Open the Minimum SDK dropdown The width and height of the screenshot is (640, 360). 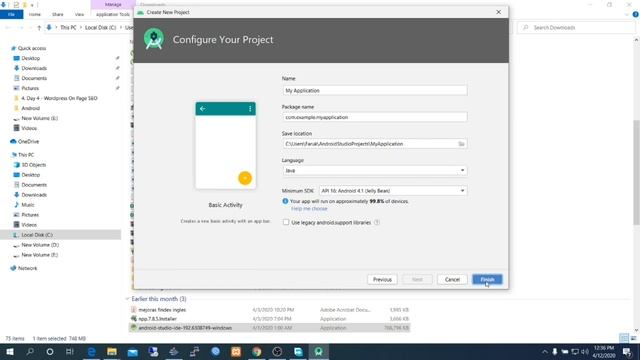click(393, 191)
